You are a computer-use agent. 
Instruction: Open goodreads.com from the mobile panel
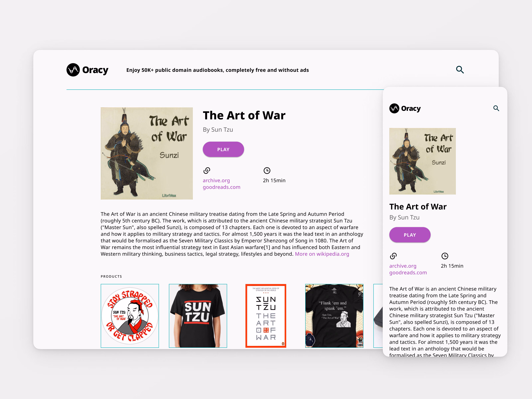point(408,272)
